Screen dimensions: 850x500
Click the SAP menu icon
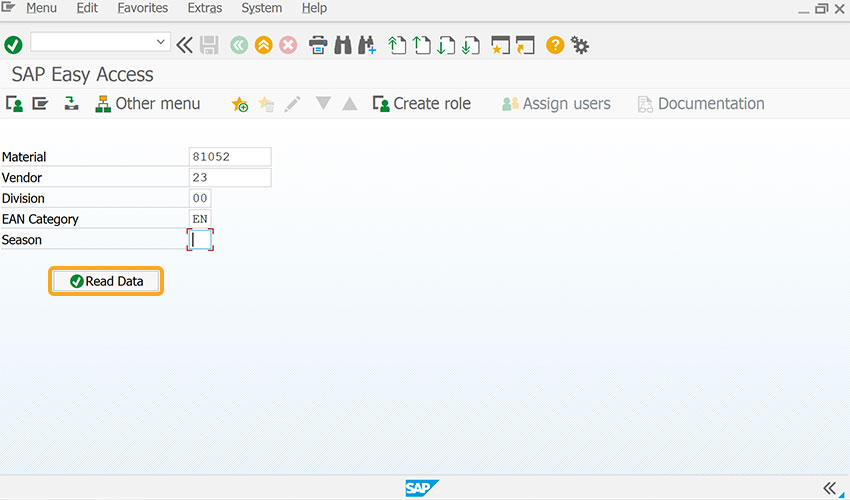coord(40,103)
